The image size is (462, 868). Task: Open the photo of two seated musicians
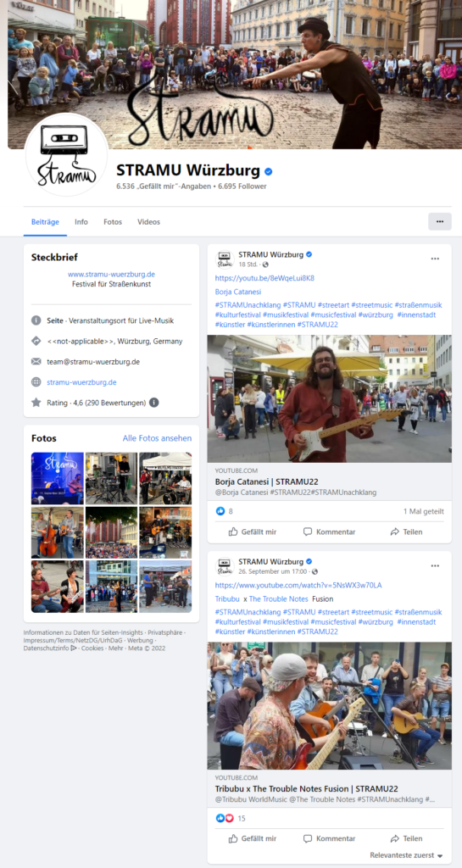[x=58, y=587]
